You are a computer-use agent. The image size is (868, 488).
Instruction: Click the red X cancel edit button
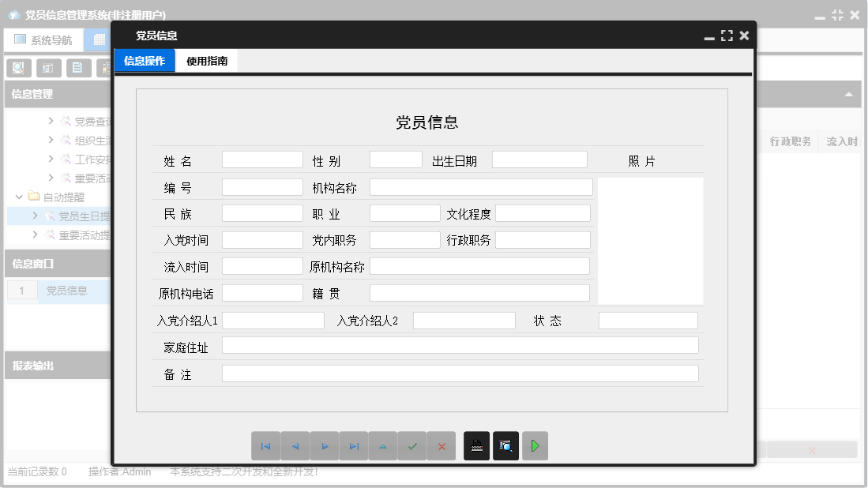pyautogui.click(x=442, y=446)
